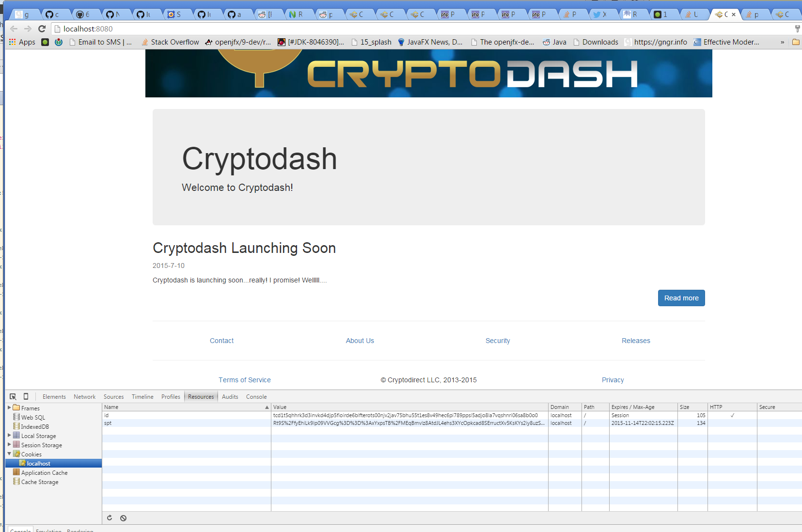Open JavaFX News bookmark
Viewport: 802px width, 532px height.
click(430, 42)
